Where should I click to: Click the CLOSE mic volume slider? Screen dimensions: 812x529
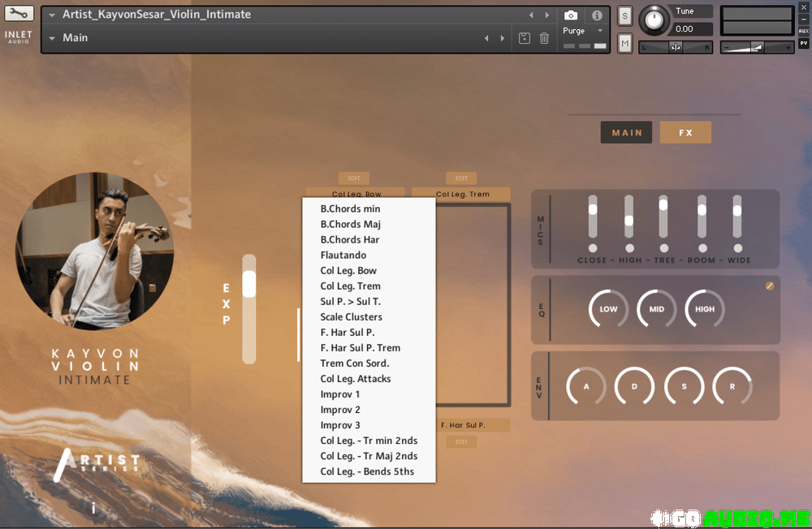click(x=593, y=217)
